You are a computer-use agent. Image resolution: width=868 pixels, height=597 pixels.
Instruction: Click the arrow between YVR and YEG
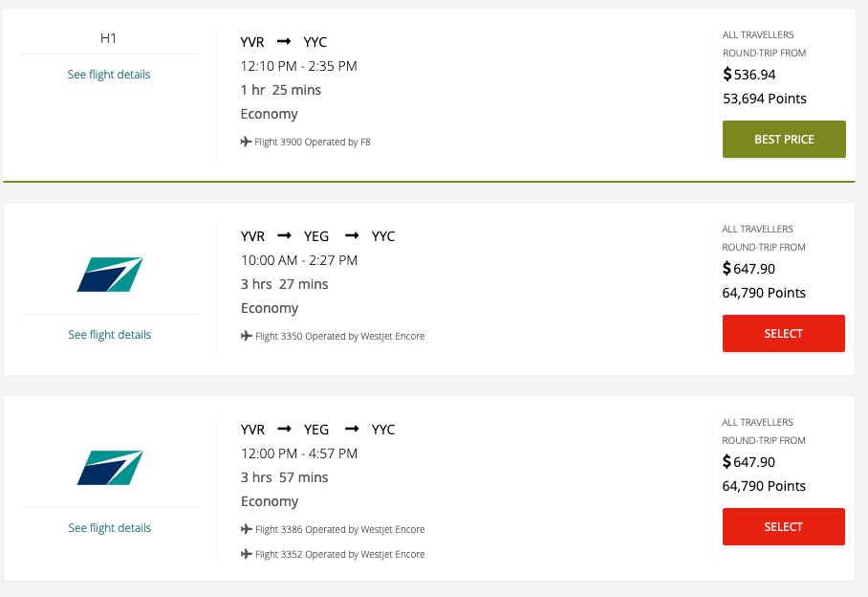[283, 235]
